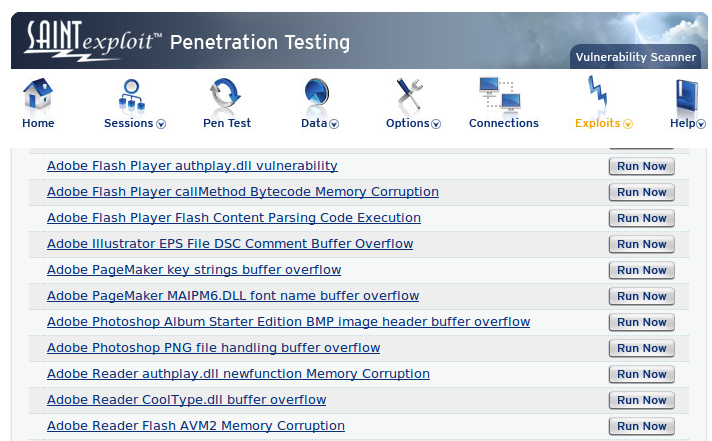712x441 pixels.
Task: Expand the Sessions dropdown arrow
Action: coord(161,124)
